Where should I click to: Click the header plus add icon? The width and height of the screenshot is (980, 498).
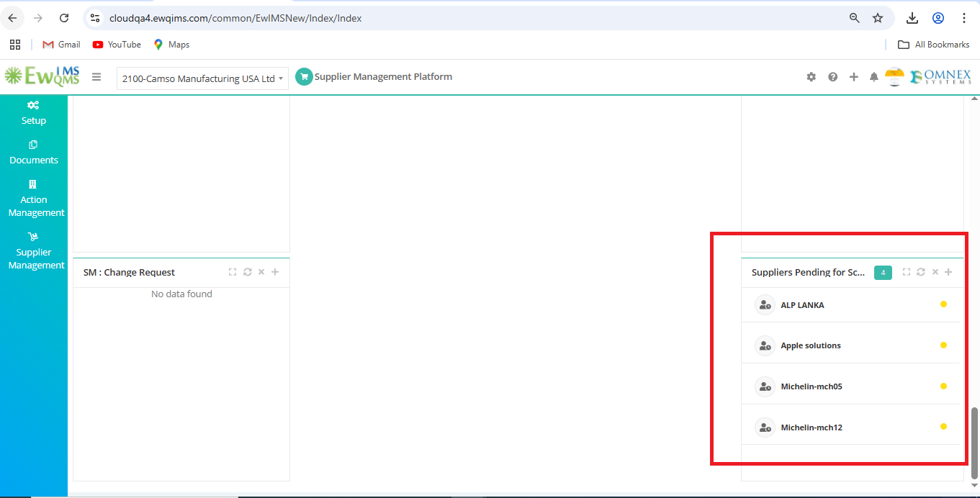(854, 77)
